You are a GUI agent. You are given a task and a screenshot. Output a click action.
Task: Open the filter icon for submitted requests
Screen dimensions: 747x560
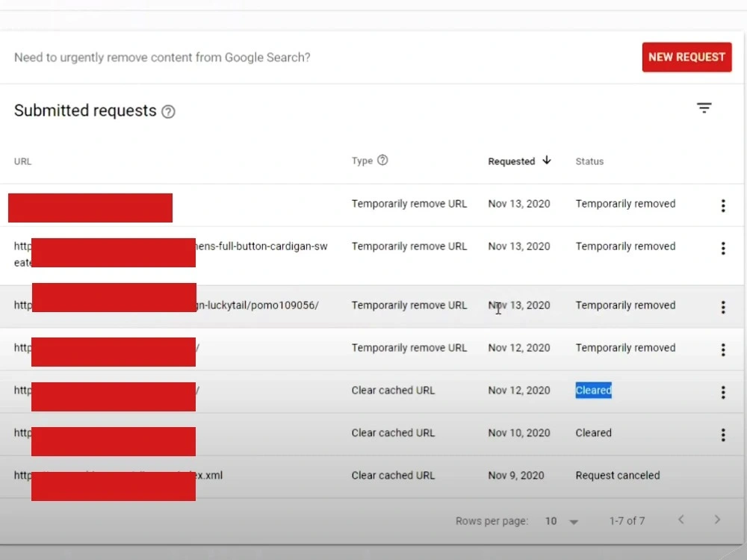point(704,108)
